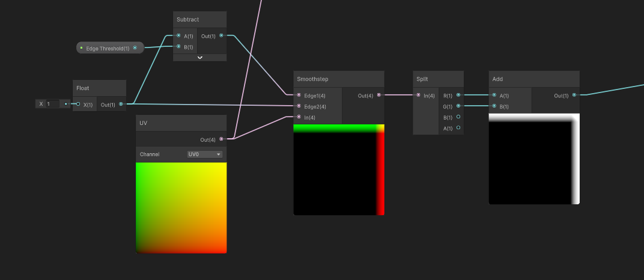
Task: Select the Edge Threshold property node
Action: tap(110, 48)
